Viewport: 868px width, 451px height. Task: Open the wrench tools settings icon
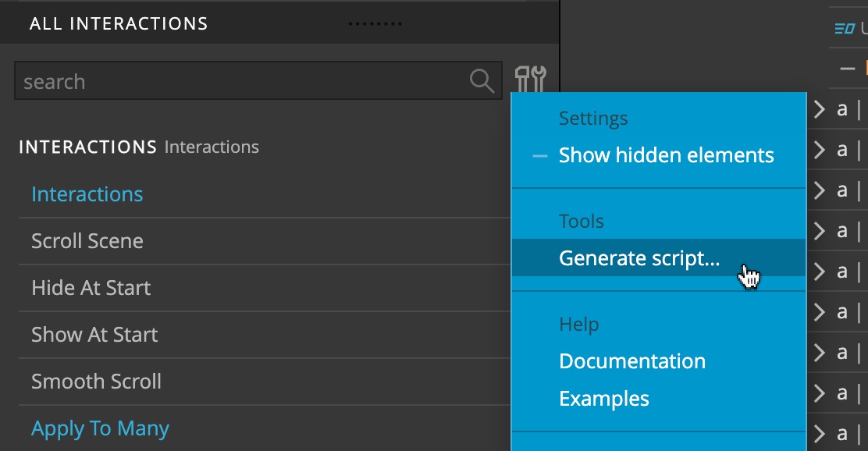click(x=530, y=79)
